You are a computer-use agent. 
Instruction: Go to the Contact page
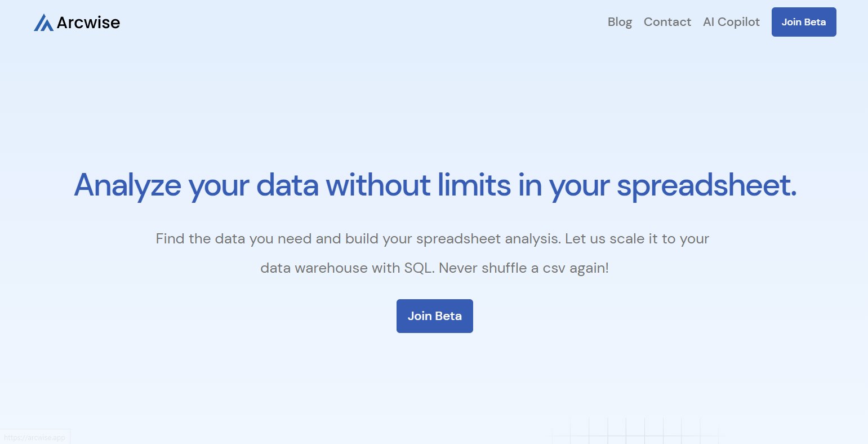(x=667, y=22)
